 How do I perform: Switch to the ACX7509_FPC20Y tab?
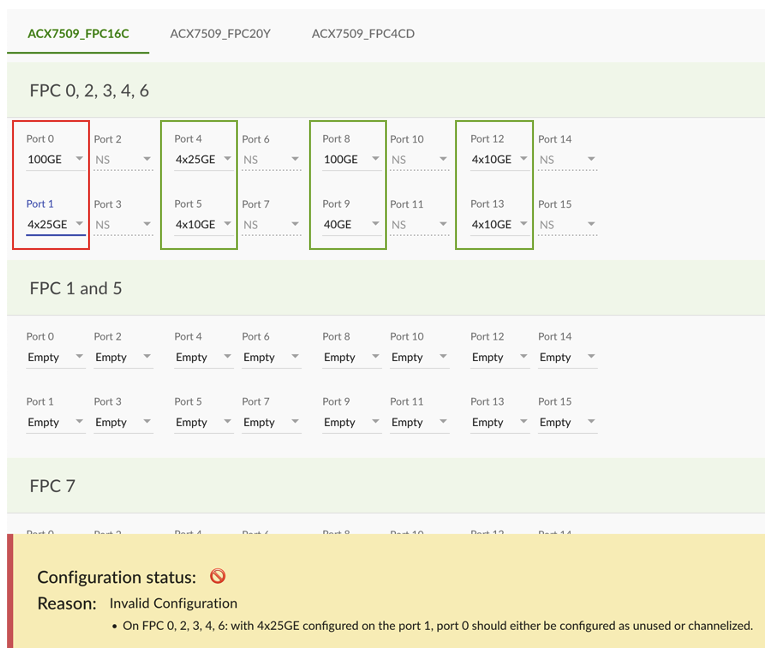click(x=220, y=34)
